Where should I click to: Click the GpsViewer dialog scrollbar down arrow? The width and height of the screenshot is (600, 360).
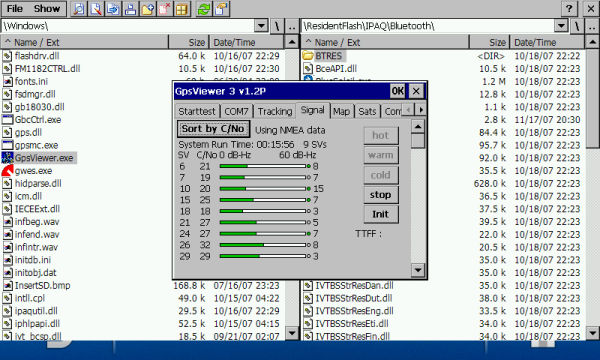(417, 270)
